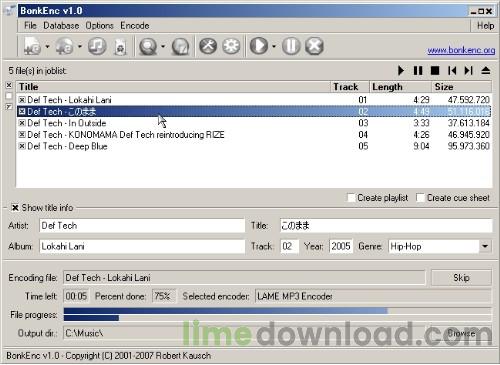Sort the joblist by the Track column header

[x=350, y=87]
